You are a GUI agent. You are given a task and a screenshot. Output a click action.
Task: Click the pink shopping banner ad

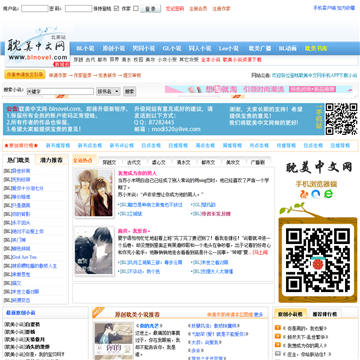click(259, 89)
